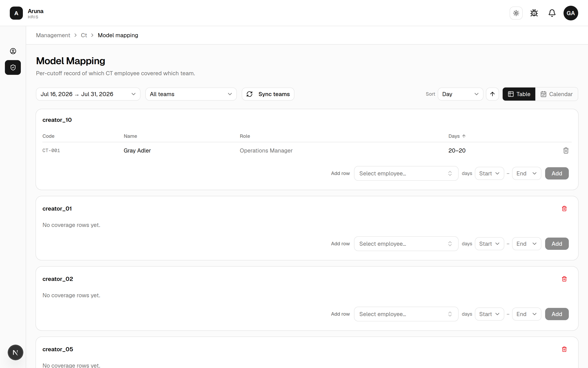
Task: Open the bug report icon
Action: point(534,13)
